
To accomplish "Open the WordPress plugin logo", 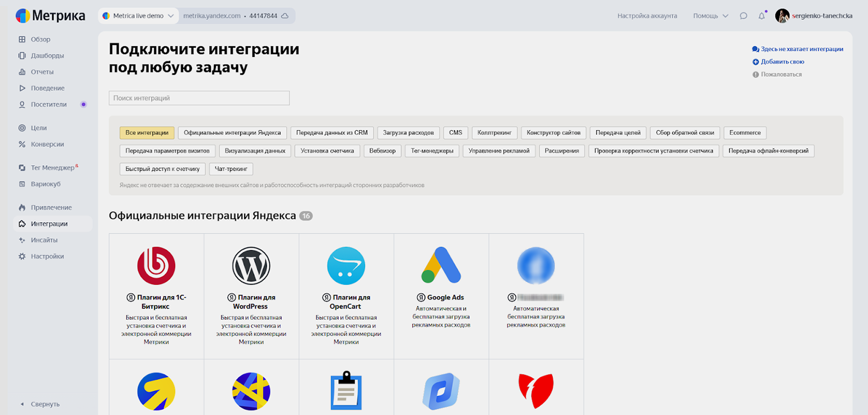I will [251, 266].
